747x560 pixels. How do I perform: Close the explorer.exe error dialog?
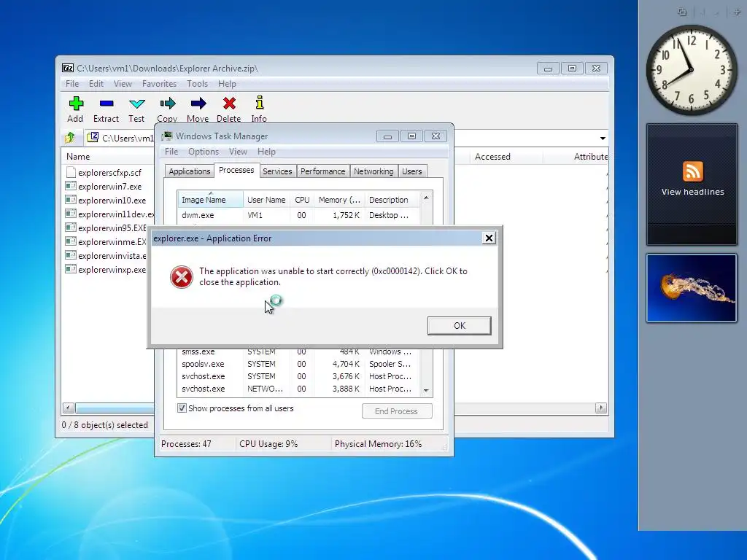tap(489, 238)
